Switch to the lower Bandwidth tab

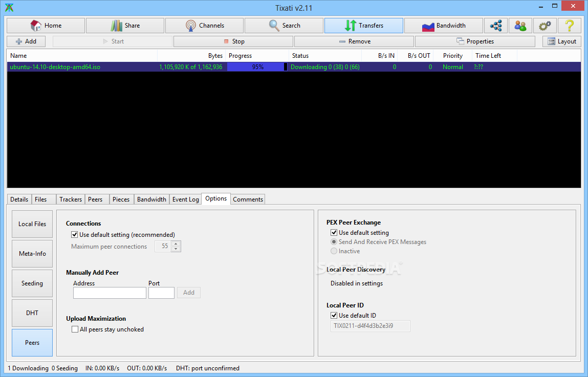(151, 199)
